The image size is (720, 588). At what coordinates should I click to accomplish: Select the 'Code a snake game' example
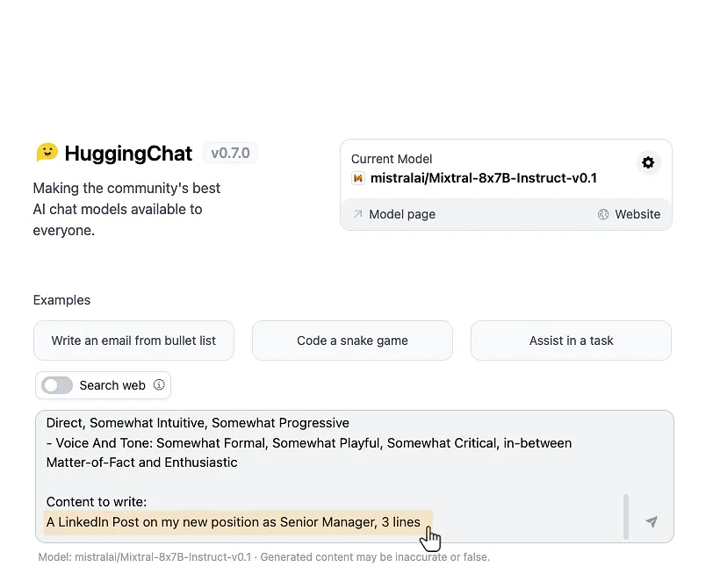pos(352,341)
